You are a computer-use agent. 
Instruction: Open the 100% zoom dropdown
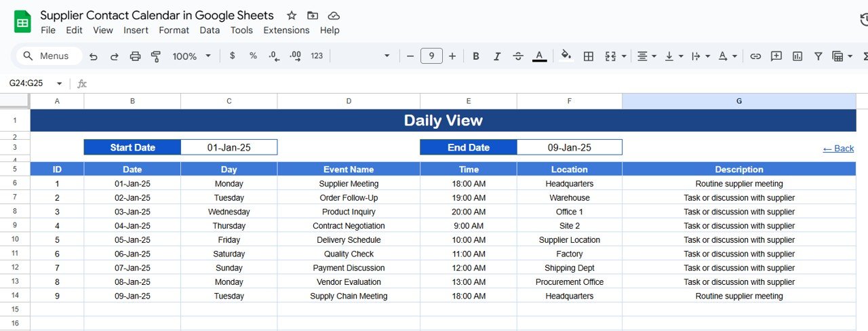point(191,56)
